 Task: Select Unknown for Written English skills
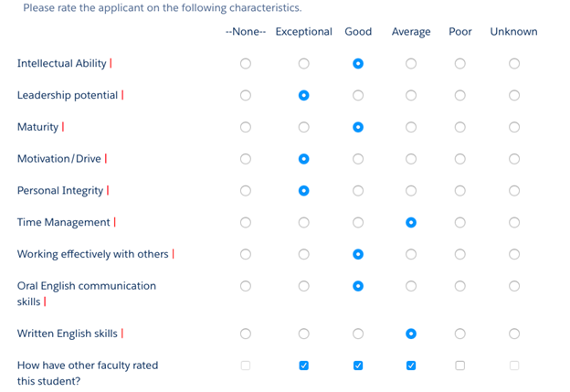coord(514,334)
